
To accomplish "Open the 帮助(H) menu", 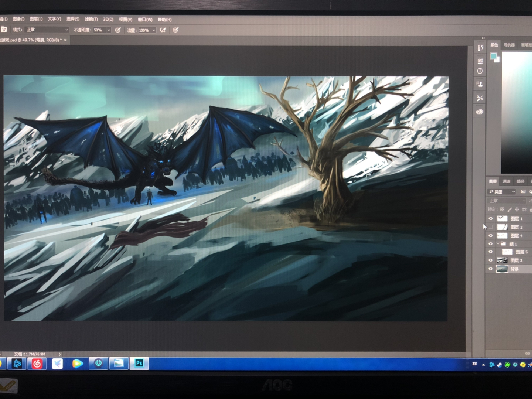I will pyautogui.click(x=165, y=20).
